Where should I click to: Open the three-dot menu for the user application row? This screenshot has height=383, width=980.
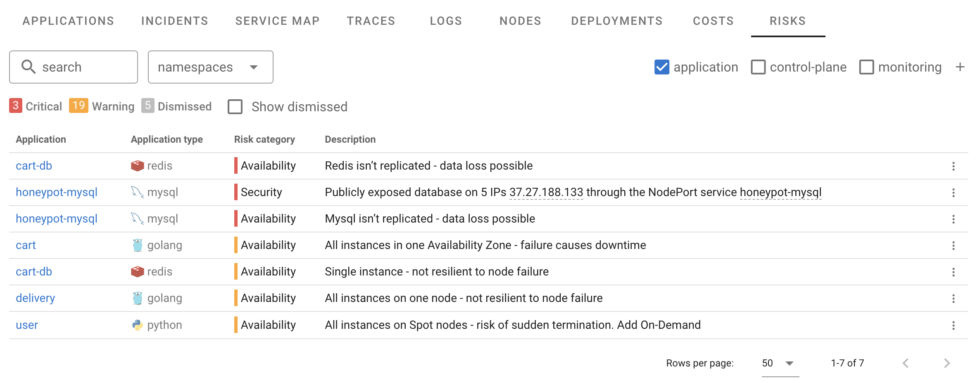point(953,325)
